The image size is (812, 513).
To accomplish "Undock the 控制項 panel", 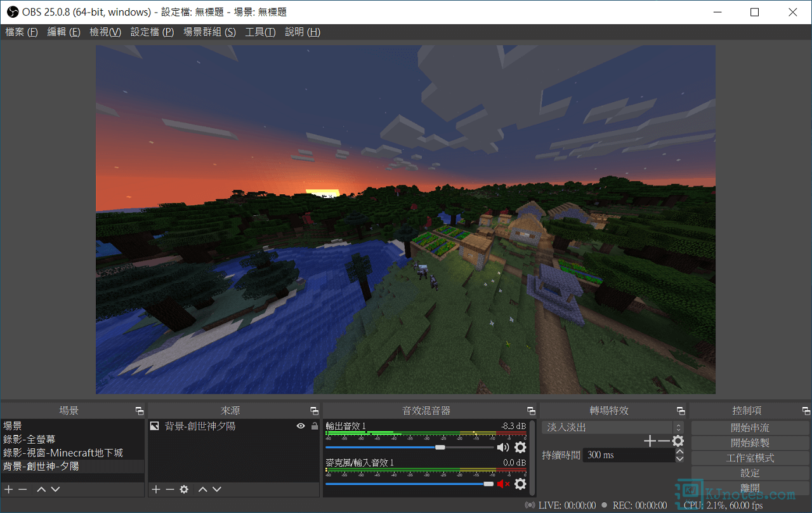I will 806,411.
